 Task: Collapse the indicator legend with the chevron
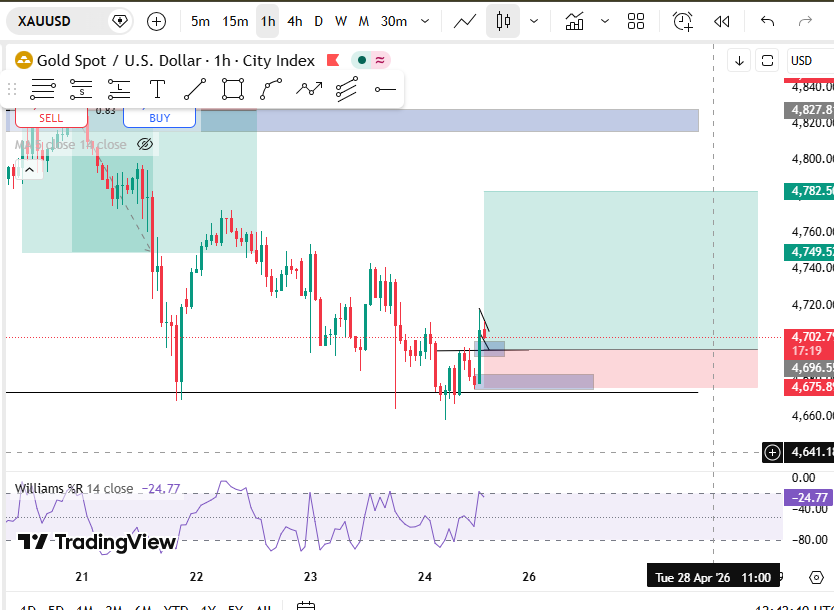30,170
